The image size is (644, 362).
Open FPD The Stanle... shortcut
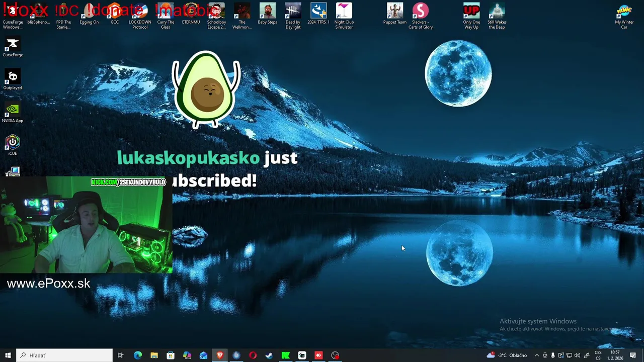[x=63, y=16]
